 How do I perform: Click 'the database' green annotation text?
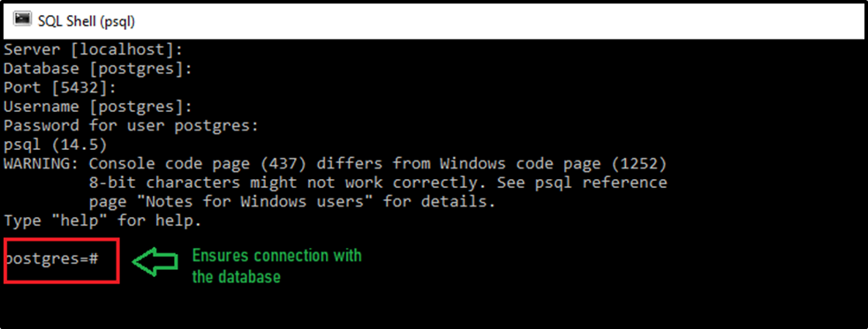(237, 276)
